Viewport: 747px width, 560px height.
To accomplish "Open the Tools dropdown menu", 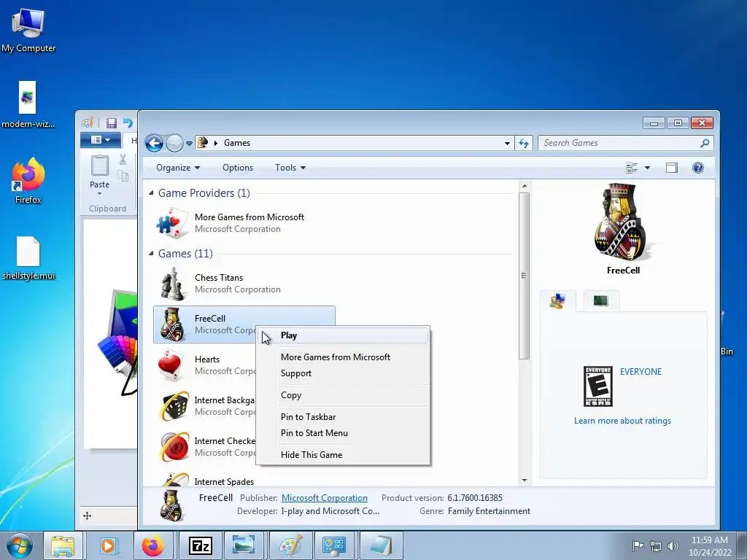I will [x=290, y=168].
